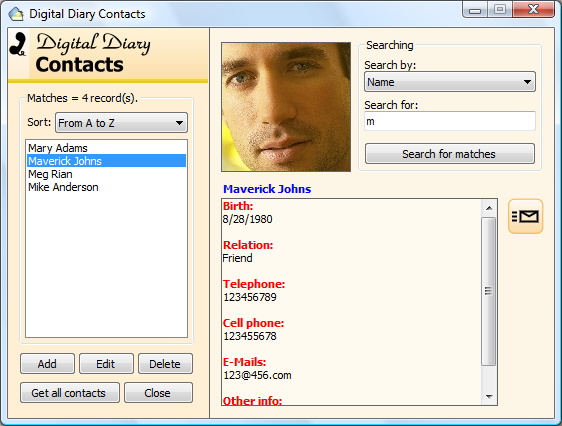Image resolution: width=562 pixels, height=426 pixels.
Task: Click the Search for text field
Action: coord(450,121)
